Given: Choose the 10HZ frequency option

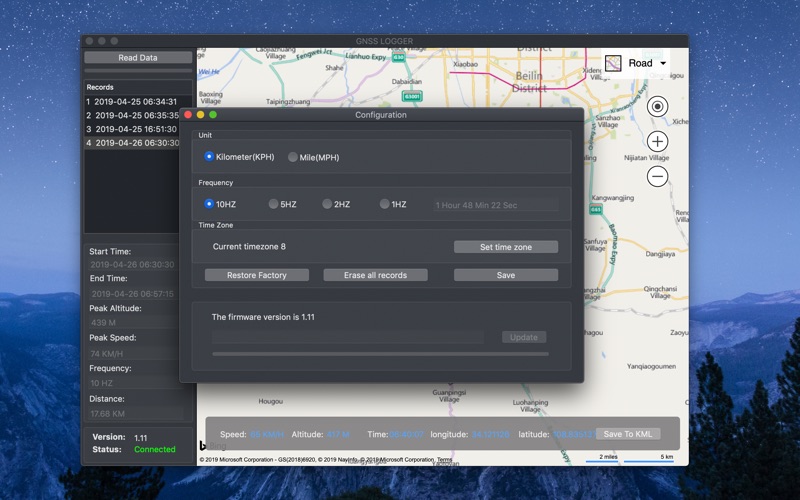Looking at the screenshot, I should [209, 204].
